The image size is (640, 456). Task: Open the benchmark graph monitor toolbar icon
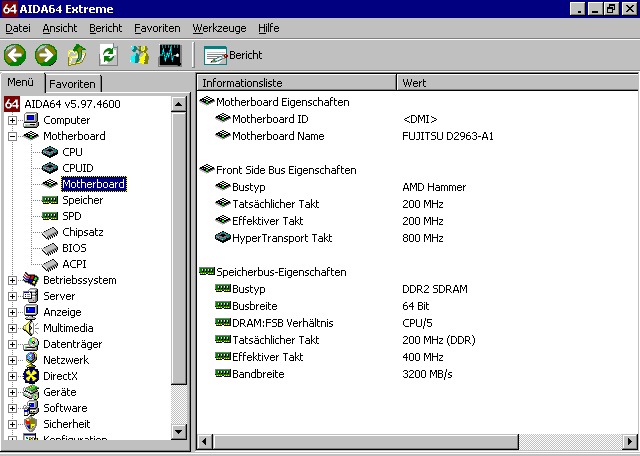click(170, 55)
